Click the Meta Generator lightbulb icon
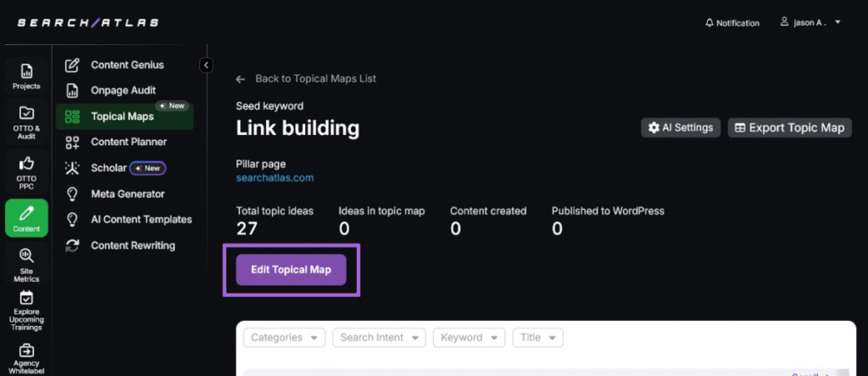The image size is (868, 376). click(72, 194)
